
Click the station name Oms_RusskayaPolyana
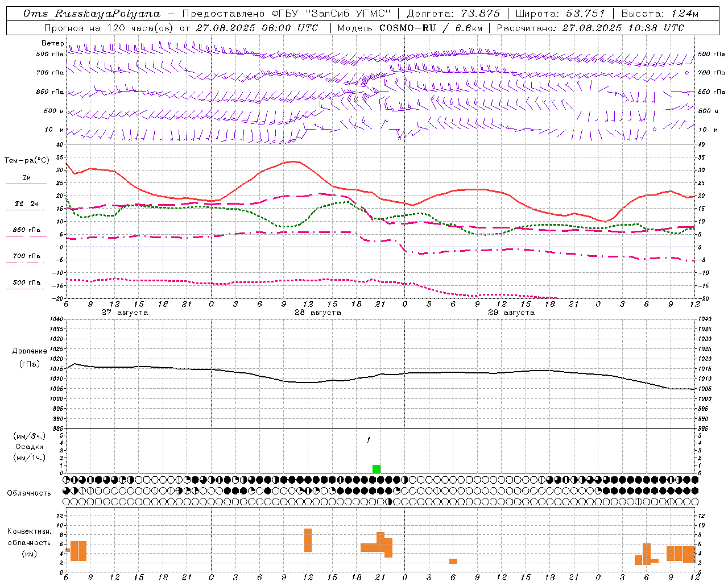[92, 14]
